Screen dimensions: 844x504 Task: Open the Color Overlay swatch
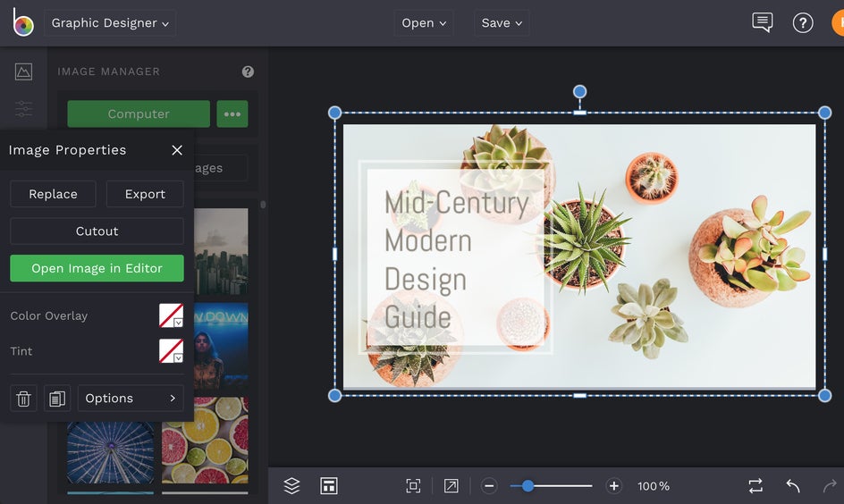(x=171, y=315)
